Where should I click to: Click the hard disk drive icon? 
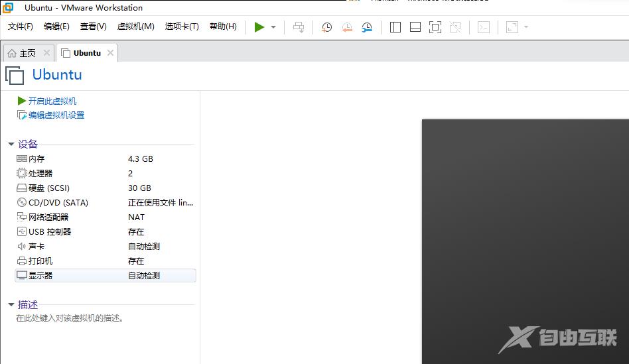coord(22,188)
